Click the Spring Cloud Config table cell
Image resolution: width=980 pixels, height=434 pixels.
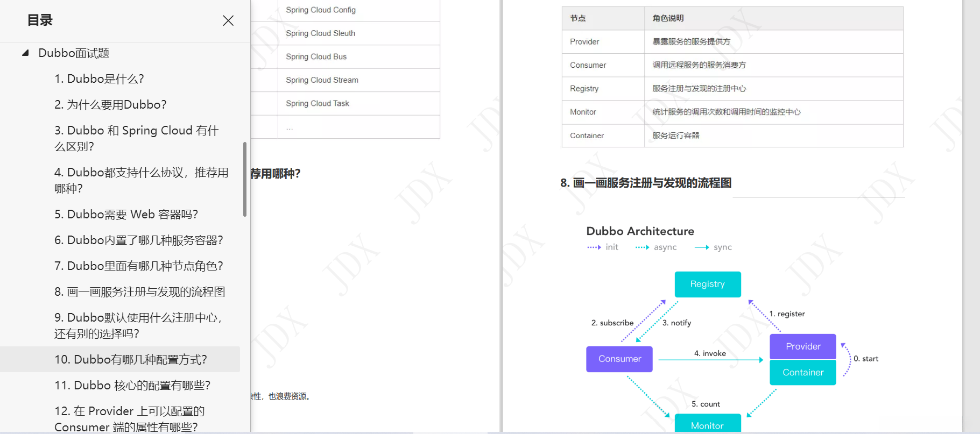click(359, 10)
